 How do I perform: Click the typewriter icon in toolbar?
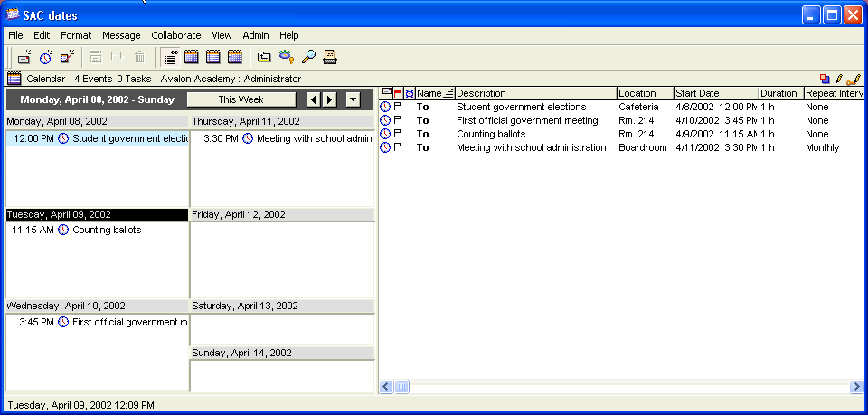click(x=330, y=57)
